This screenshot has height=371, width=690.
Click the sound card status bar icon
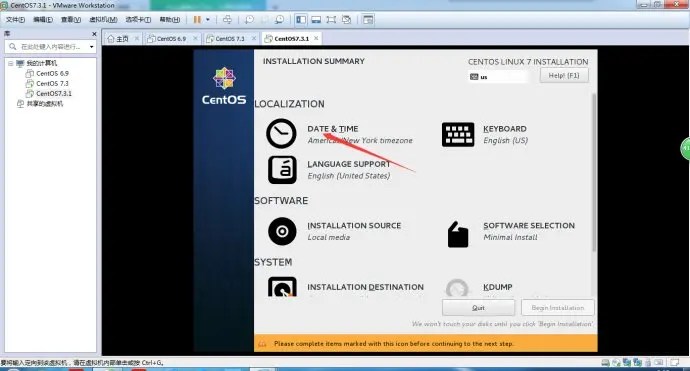(x=658, y=363)
